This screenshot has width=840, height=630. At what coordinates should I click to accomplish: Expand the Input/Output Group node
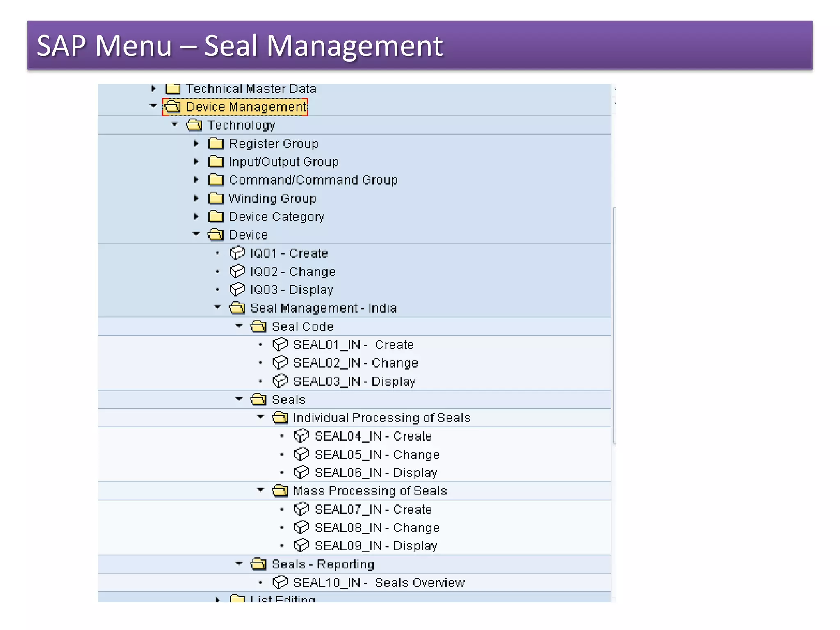pos(196,162)
